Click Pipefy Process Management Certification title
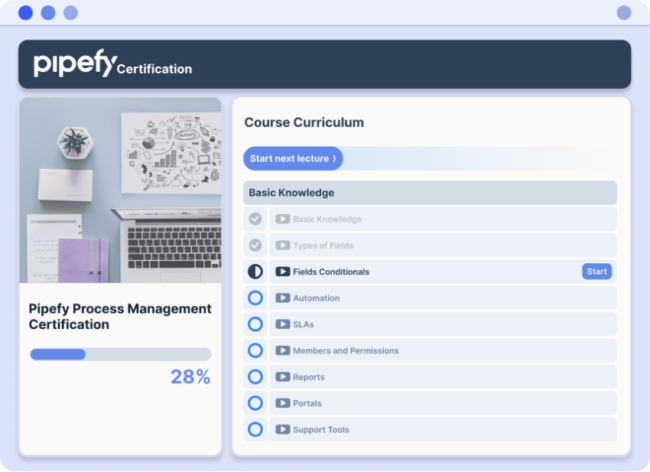The width and height of the screenshot is (650, 472). point(120,316)
